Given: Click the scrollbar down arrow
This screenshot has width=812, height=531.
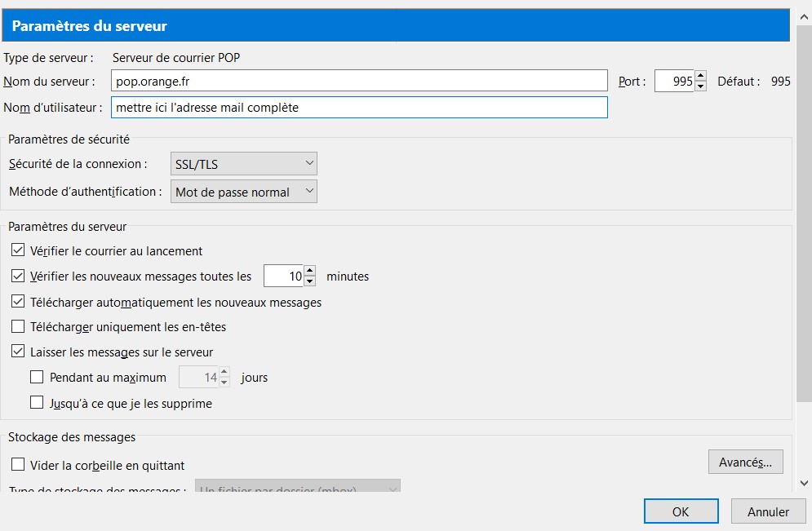Looking at the screenshot, I should click(803, 483).
